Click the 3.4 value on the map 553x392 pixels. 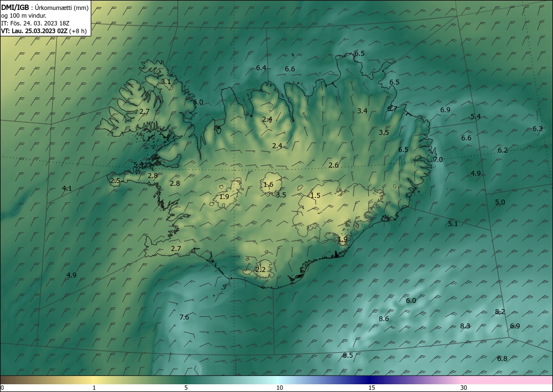click(x=362, y=111)
